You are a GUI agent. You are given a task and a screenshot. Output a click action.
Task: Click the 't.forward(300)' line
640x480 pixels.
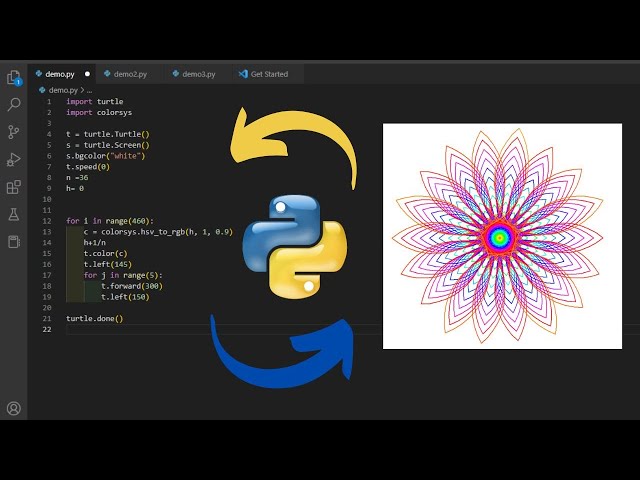pyautogui.click(x=132, y=286)
